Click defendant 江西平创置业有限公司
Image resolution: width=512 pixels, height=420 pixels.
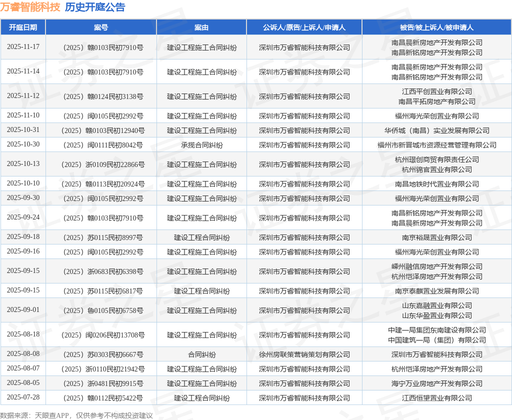[437, 92]
